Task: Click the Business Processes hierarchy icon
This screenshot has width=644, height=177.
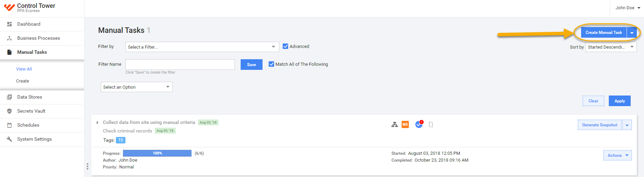Action: coord(10,38)
